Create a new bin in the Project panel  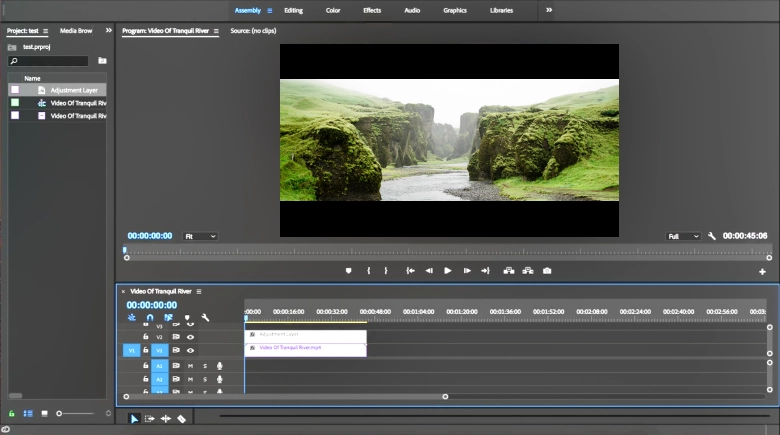(102, 61)
